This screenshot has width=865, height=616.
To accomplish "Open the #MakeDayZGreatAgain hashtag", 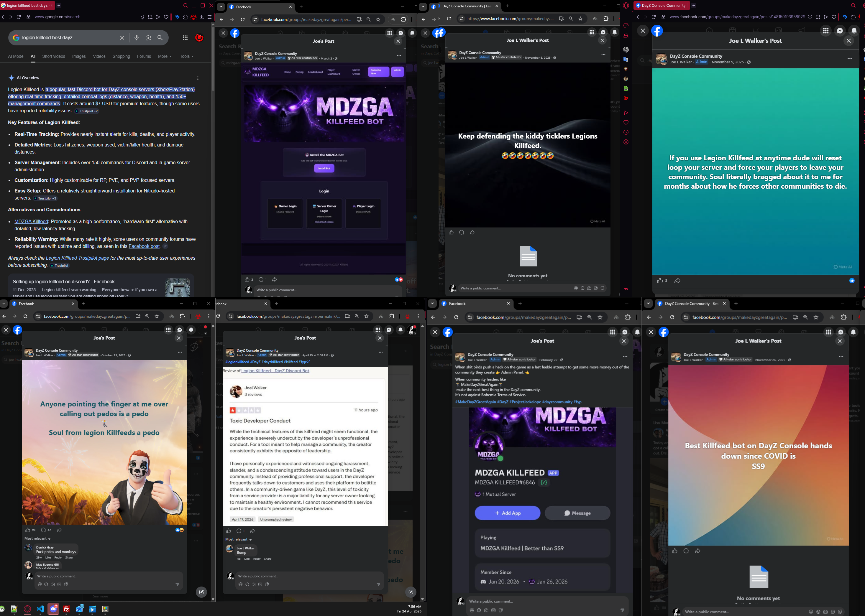I will click(476, 402).
